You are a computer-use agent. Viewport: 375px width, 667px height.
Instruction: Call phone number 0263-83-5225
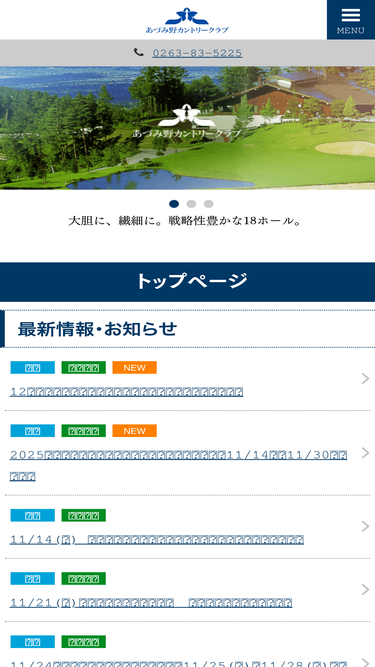(197, 53)
